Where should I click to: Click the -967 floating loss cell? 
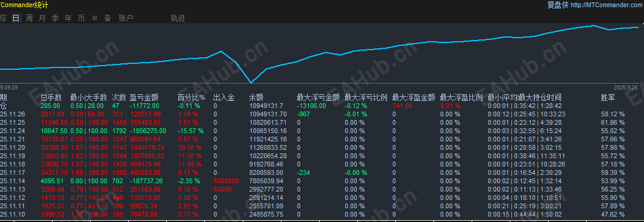click(303, 114)
